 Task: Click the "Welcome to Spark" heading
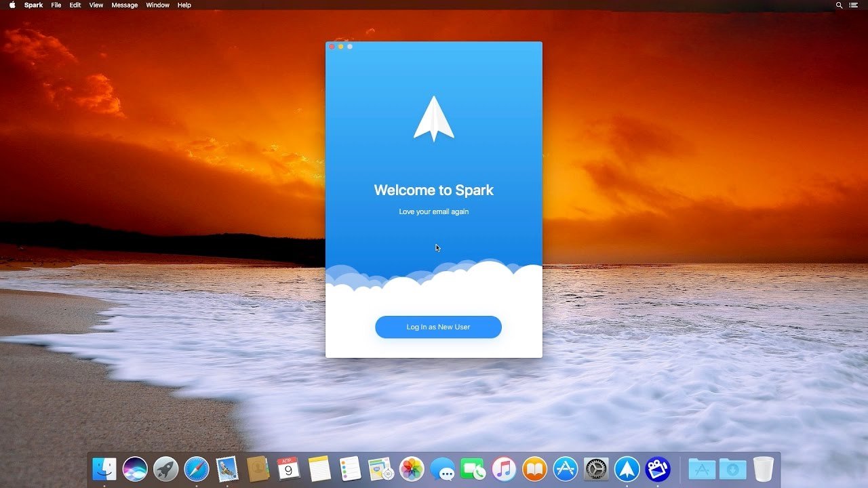pos(434,190)
